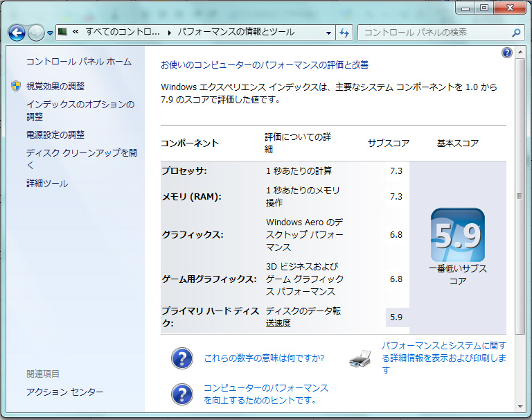This screenshot has width=532, height=420.
Task: Click the ゲーム用グラフィックス: row label
Action: click(x=209, y=279)
